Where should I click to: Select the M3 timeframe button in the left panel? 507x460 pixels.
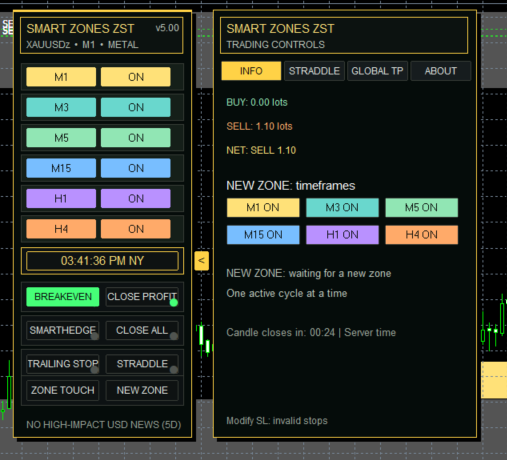coord(61,107)
